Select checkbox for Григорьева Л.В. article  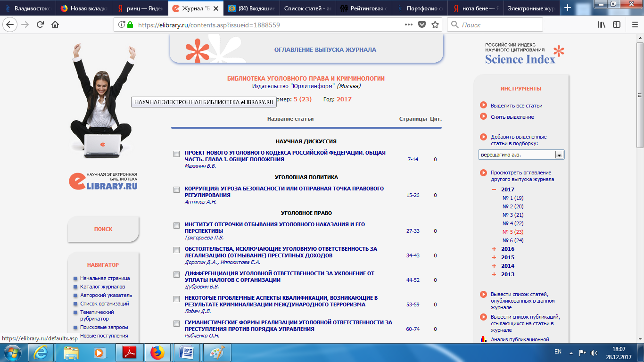point(177,226)
